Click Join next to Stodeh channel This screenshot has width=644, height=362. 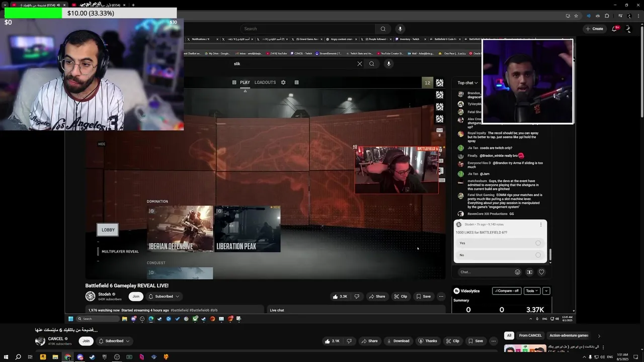coord(136,297)
